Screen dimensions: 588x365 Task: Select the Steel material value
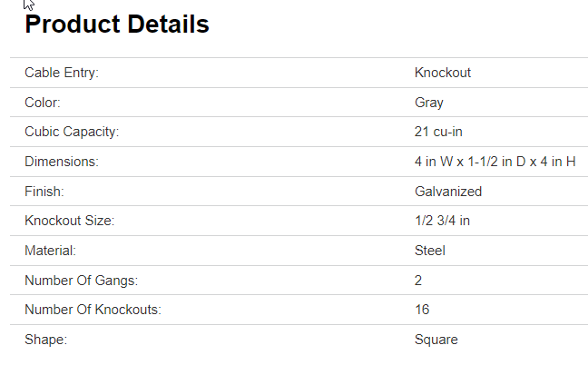(430, 251)
